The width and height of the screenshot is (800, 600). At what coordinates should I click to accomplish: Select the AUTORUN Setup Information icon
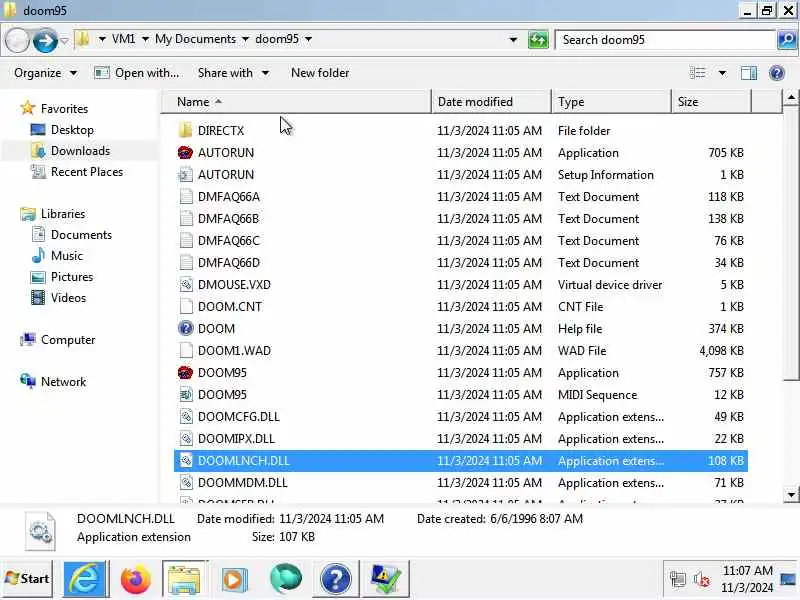[x=185, y=174]
